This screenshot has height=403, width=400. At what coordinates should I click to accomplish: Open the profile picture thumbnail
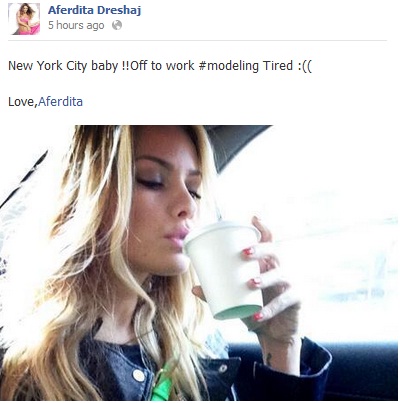(24, 19)
